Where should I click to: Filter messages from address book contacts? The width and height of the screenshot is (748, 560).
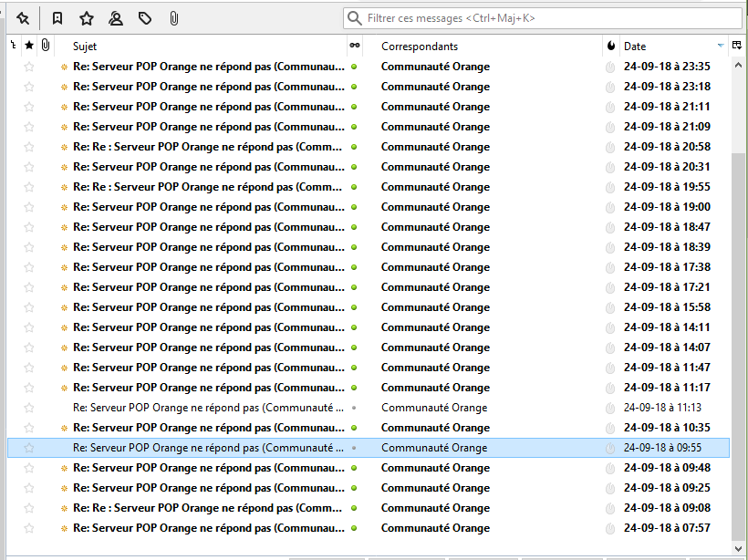tap(116, 17)
